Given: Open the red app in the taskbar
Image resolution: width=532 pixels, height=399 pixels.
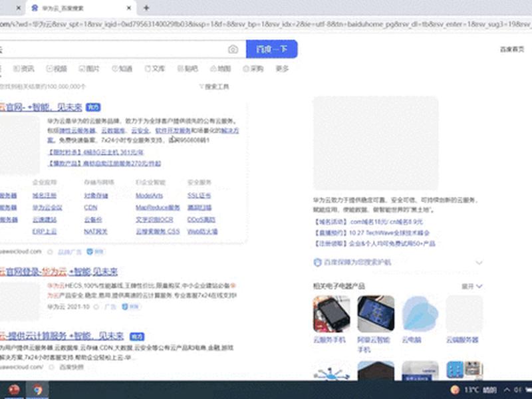Looking at the screenshot, I should (x=14, y=390).
